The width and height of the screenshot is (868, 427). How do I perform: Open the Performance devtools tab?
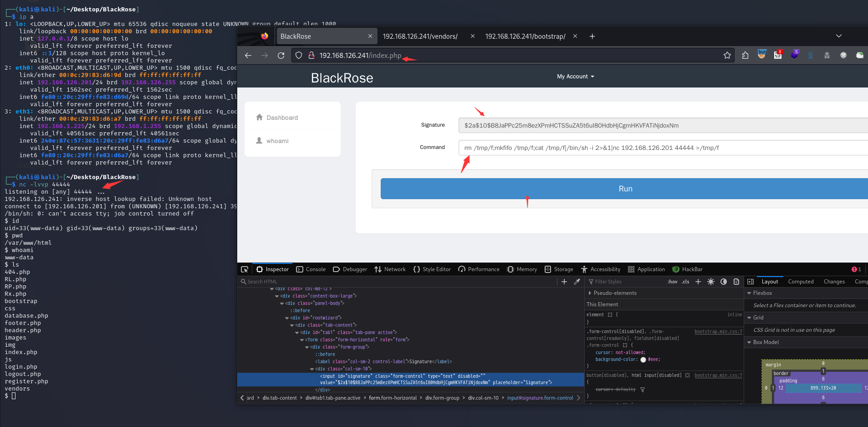pyautogui.click(x=479, y=269)
